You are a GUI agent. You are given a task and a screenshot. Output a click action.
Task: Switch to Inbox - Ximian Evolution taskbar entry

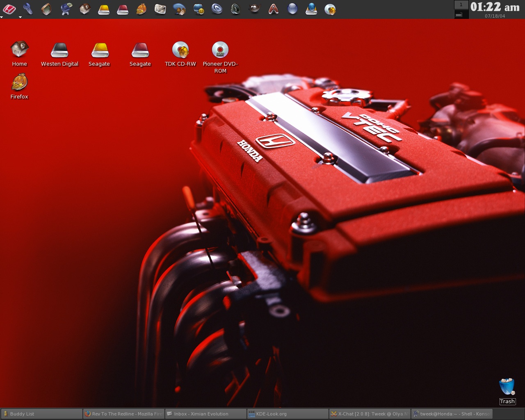pyautogui.click(x=205, y=414)
